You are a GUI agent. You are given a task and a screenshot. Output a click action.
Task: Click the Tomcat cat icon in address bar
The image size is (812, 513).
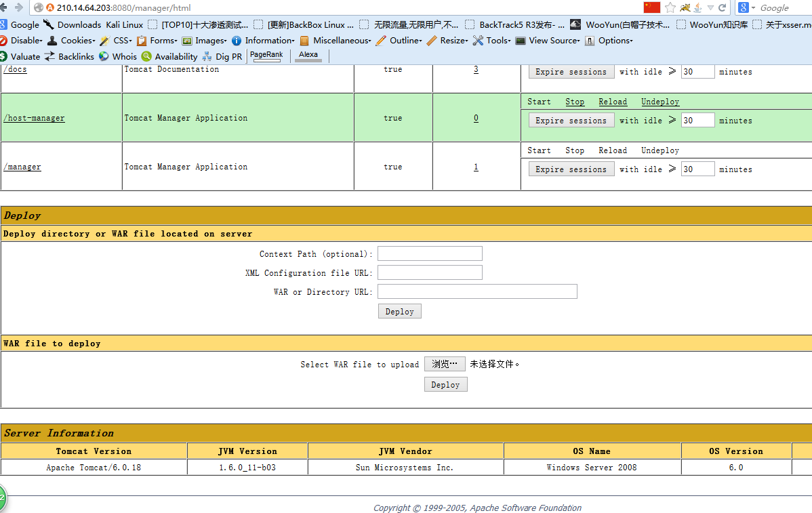pyautogui.click(x=685, y=7)
